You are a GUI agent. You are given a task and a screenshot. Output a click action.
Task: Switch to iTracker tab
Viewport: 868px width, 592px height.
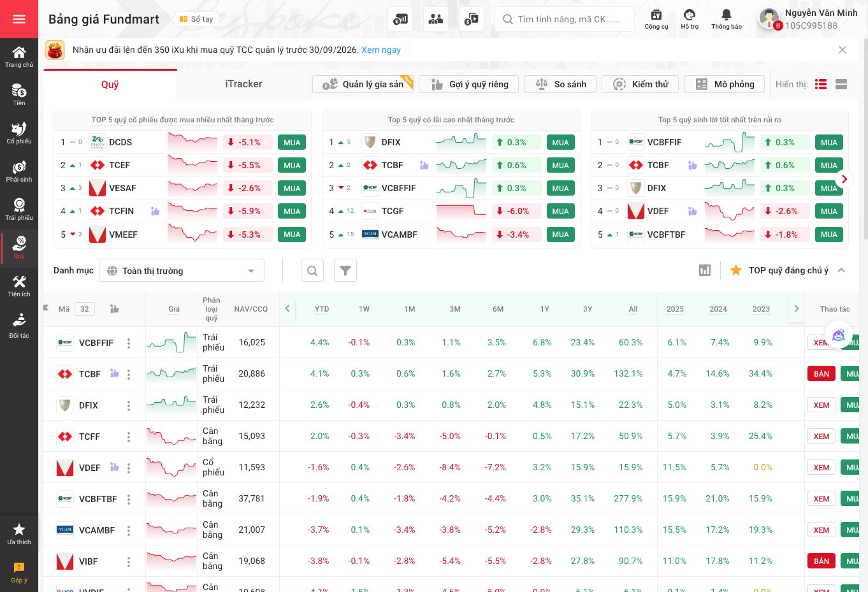click(243, 84)
